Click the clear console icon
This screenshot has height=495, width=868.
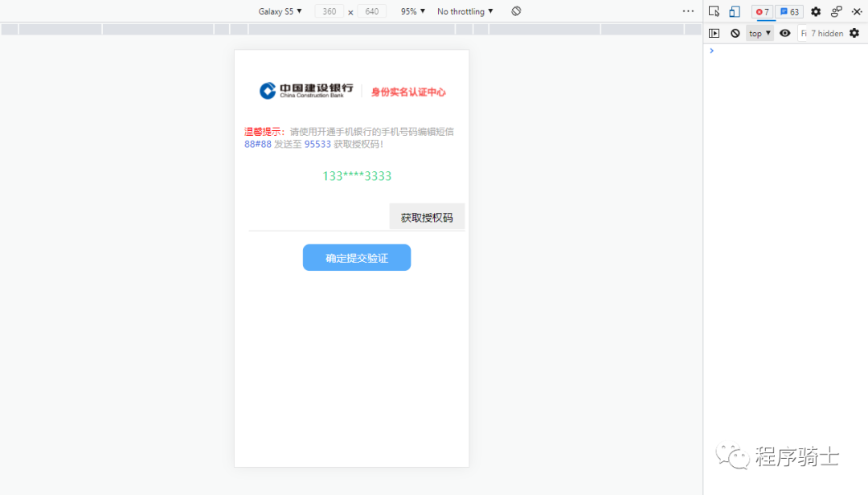pyautogui.click(x=735, y=33)
